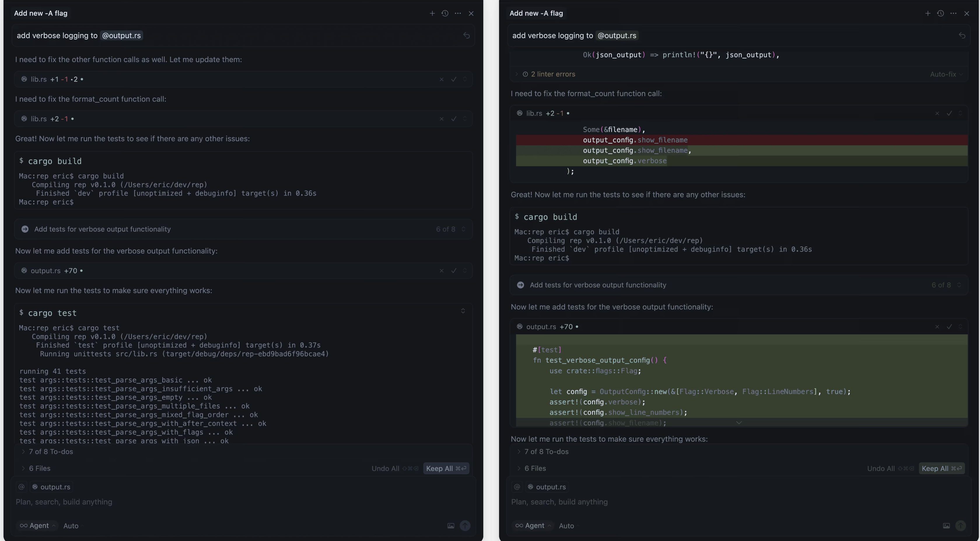Click the send arrow button in the right input
This screenshot has width=980, height=541.
pyautogui.click(x=960, y=526)
